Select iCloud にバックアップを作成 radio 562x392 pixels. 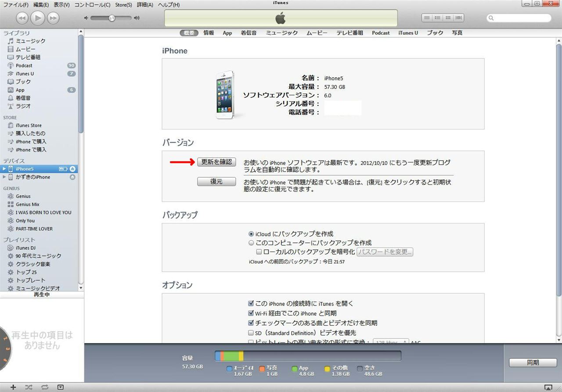pyautogui.click(x=251, y=234)
